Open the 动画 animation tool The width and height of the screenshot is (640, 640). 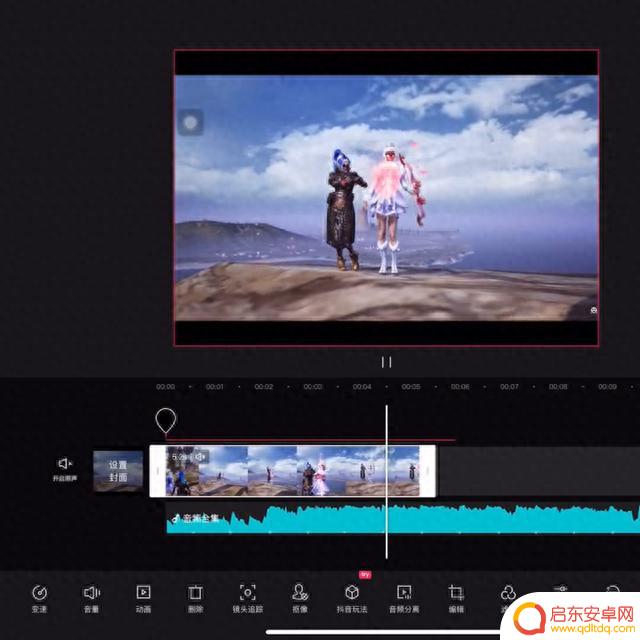[143, 598]
